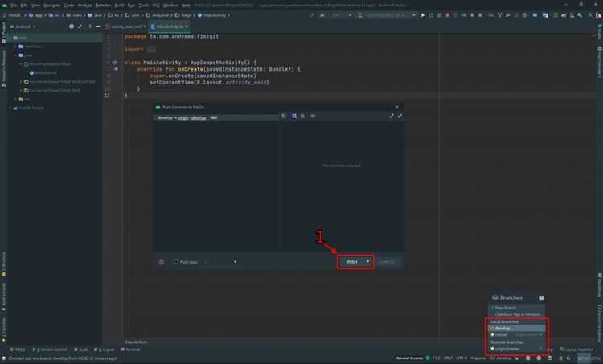This screenshot has height=364, width=603.
Task: Enable the Push tags checkbox
Action: coord(176,262)
